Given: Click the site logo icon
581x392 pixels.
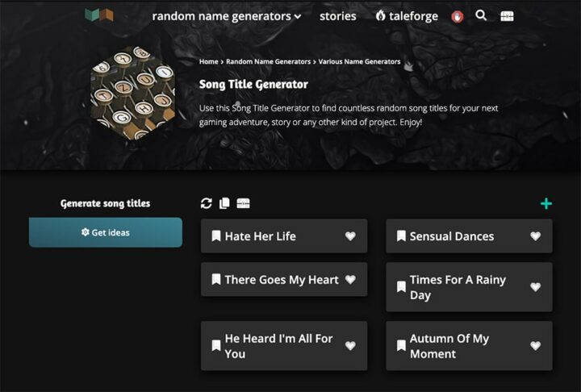Looking at the screenshot, I should coord(98,15).
